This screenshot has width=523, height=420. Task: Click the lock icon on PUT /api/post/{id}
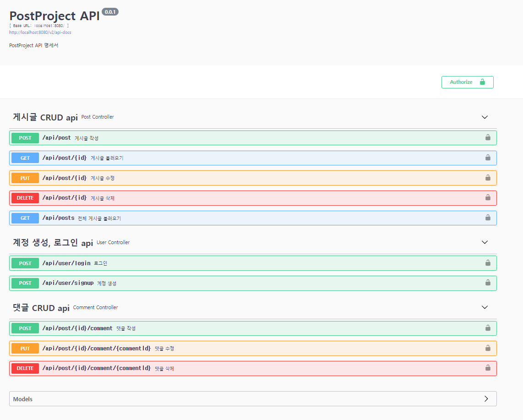488,178
